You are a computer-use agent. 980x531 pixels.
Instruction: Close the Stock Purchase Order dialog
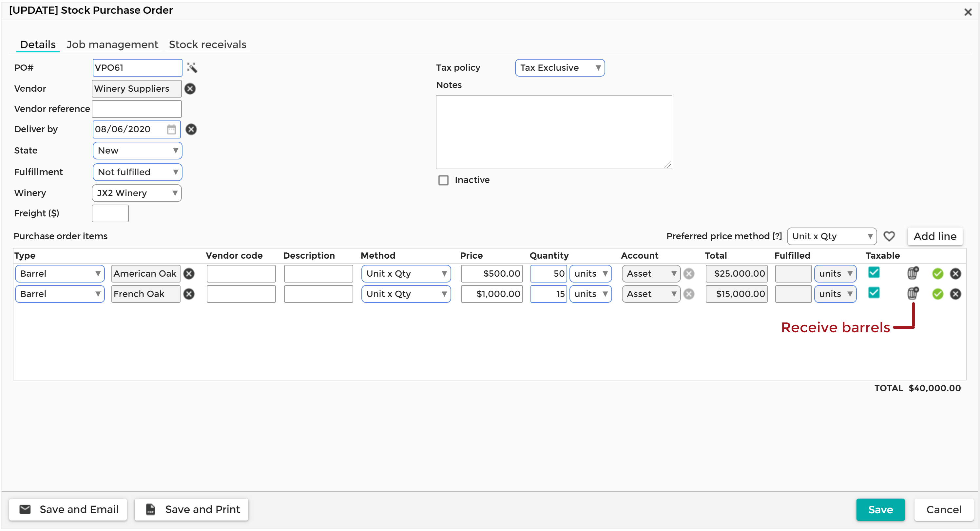(x=968, y=12)
